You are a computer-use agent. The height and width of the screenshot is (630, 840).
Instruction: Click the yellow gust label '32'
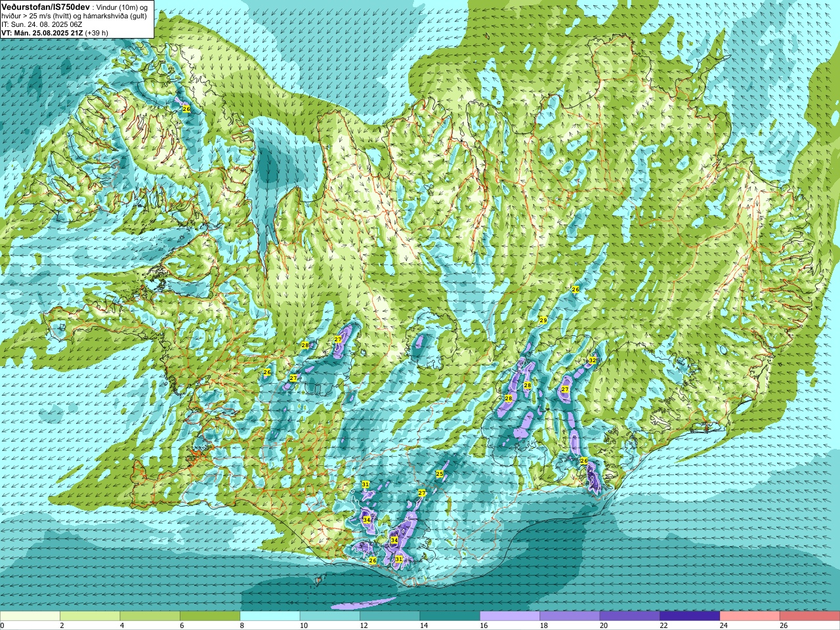pyautogui.click(x=592, y=360)
